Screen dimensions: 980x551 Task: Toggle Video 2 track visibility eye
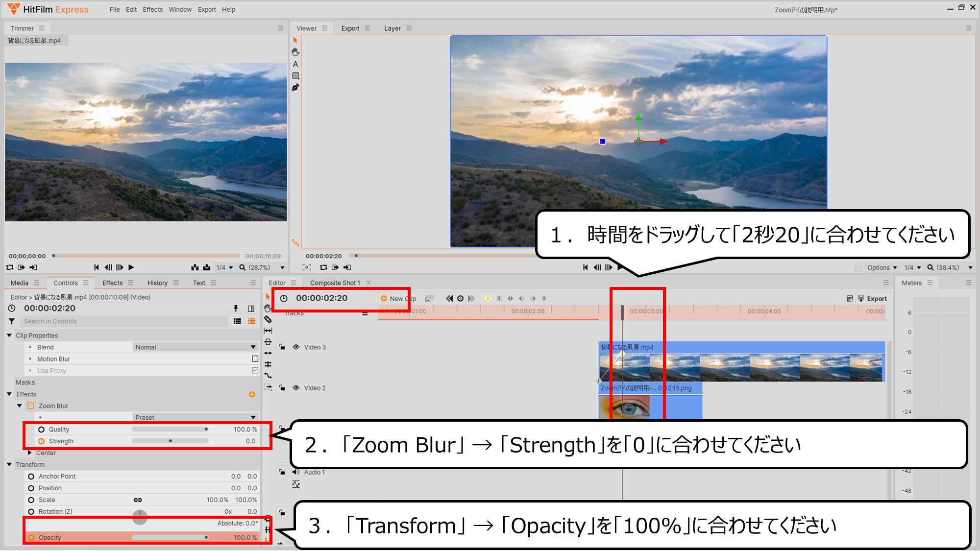coord(296,388)
